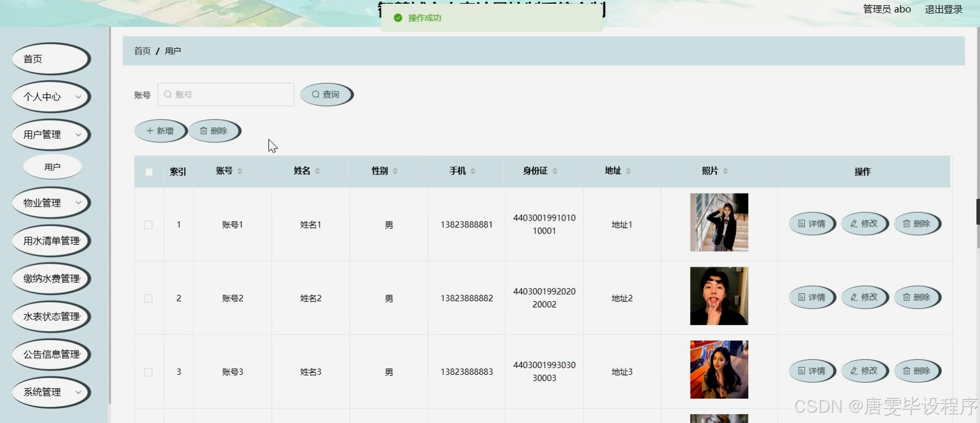
Task: Click the photo thumbnail of 姓名3
Action: point(719,370)
